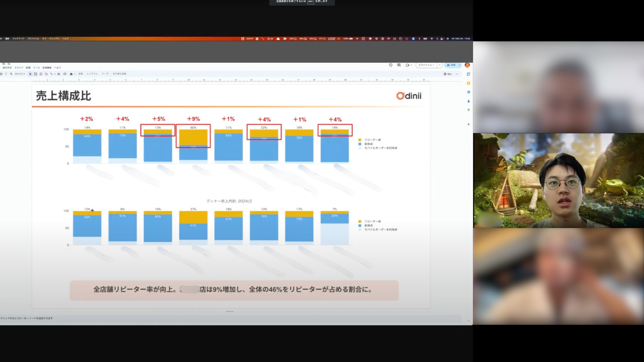Image resolution: width=644 pixels, height=362 pixels.
Task: Select the shape tool icon
Action: tap(46, 74)
